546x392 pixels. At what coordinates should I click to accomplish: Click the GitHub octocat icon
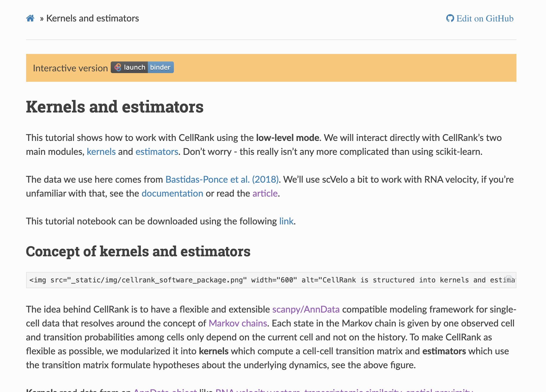point(449,18)
